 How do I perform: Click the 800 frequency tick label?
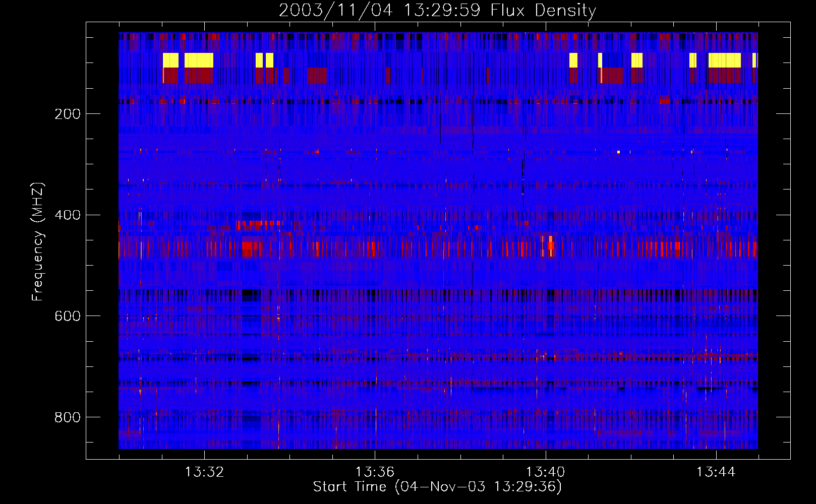pyautogui.click(x=68, y=417)
